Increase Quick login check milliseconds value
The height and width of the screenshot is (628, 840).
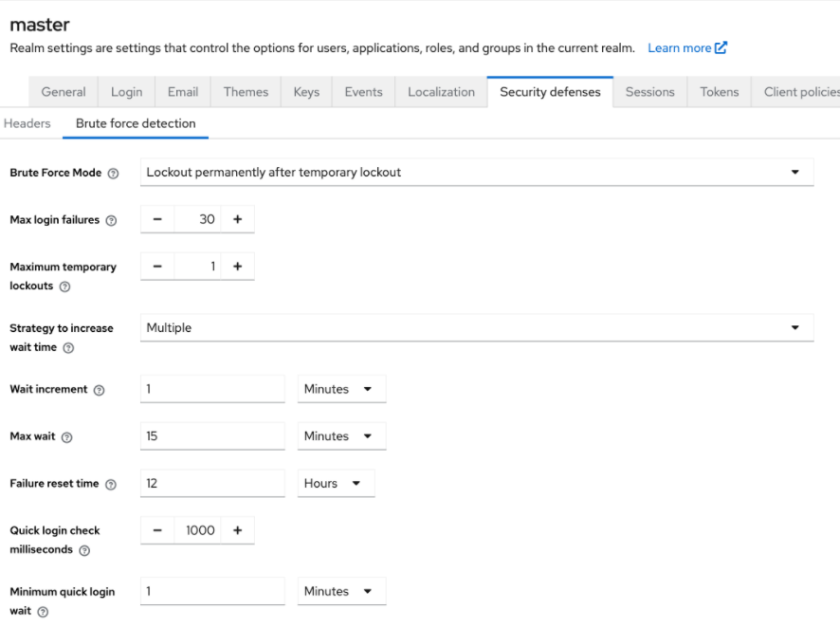click(237, 530)
